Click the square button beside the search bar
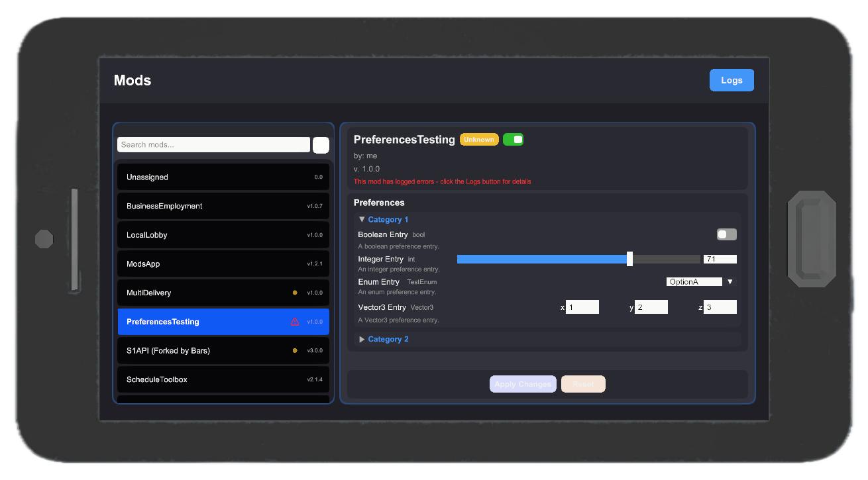868x480 pixels. (x=321, y=144)
